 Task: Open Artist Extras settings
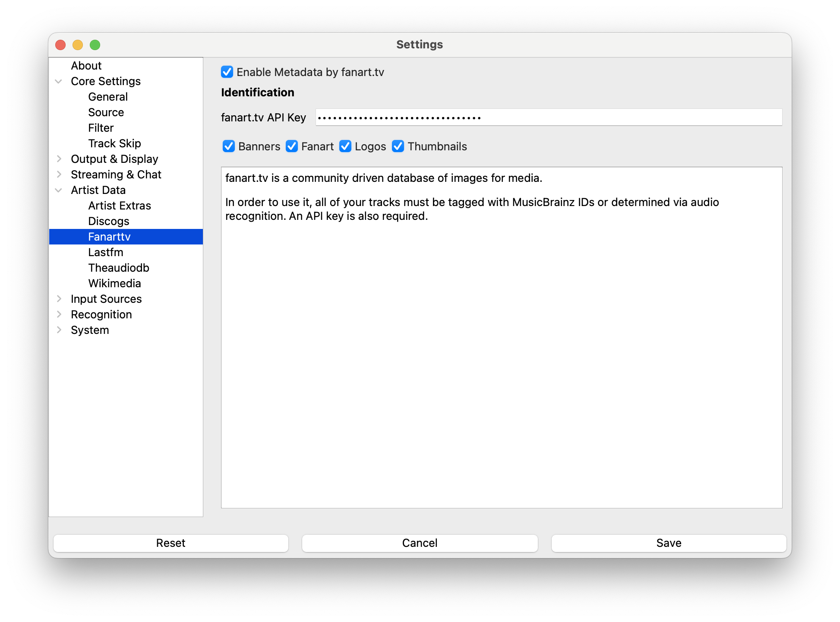coord(120,206)
